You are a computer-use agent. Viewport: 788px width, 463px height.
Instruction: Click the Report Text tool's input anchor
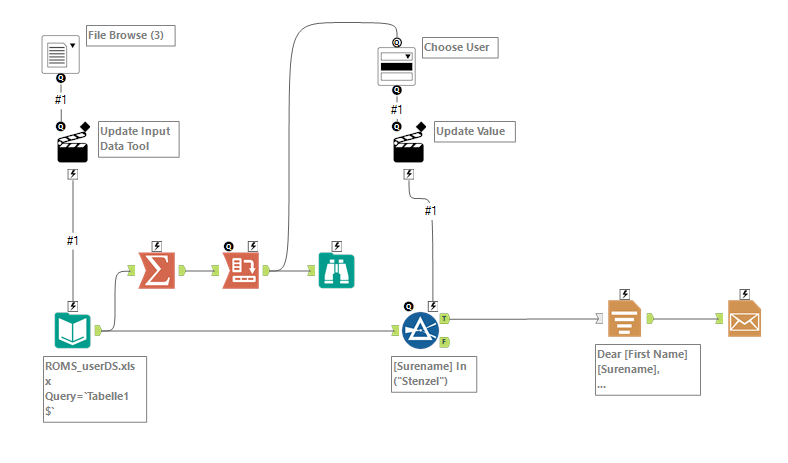tap(599, 318)
